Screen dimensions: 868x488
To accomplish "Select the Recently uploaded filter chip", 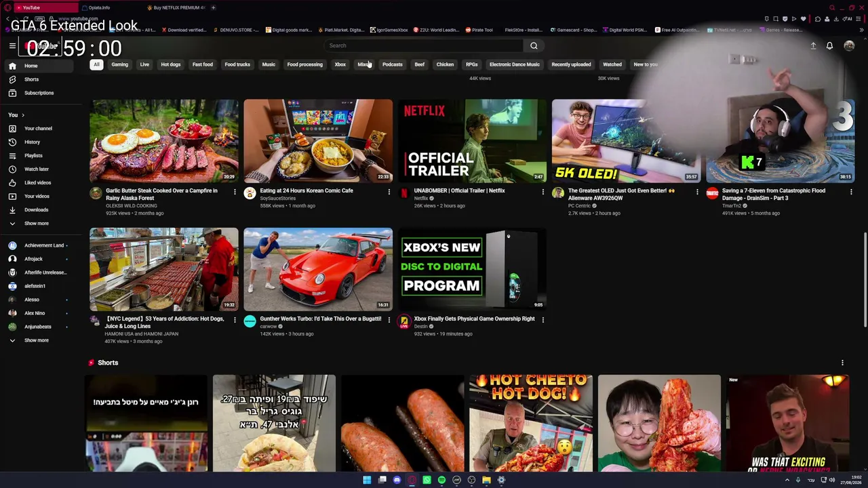I will pyautogui.click(x=571, y=64).
